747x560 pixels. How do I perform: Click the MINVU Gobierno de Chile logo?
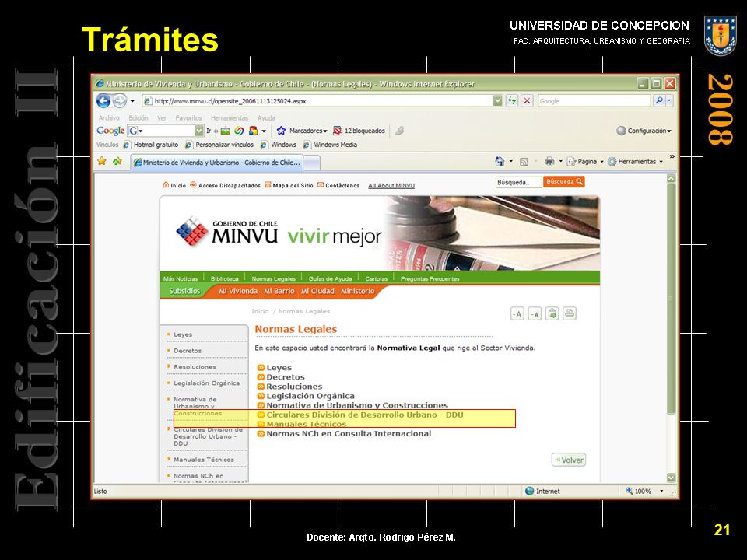click(x=227, y=232)
